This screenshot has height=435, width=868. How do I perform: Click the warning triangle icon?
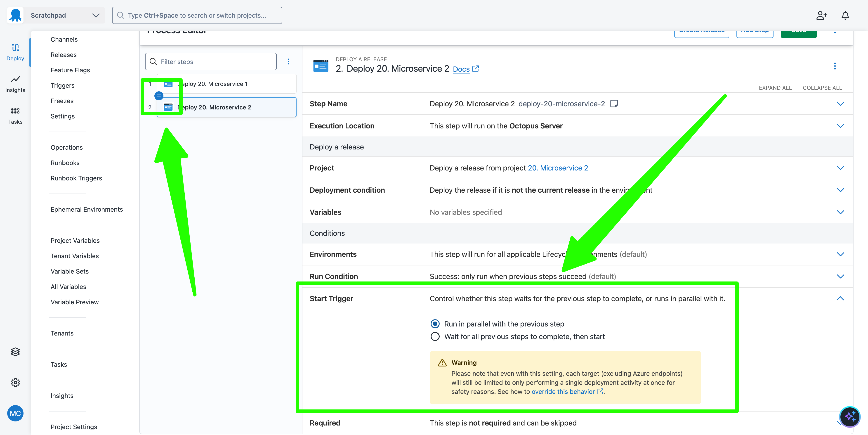point(442,363)
